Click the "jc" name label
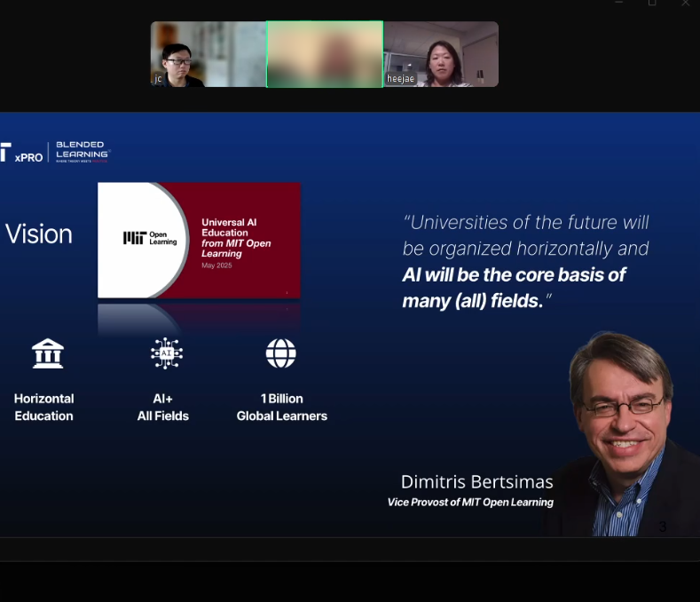700x602 pixels. [158, 79]
